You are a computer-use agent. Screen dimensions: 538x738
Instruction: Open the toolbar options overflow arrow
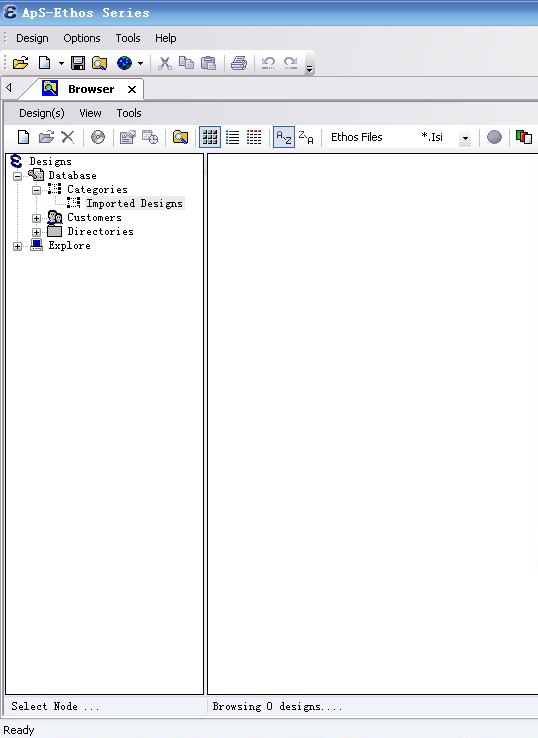tap(309, 69)
